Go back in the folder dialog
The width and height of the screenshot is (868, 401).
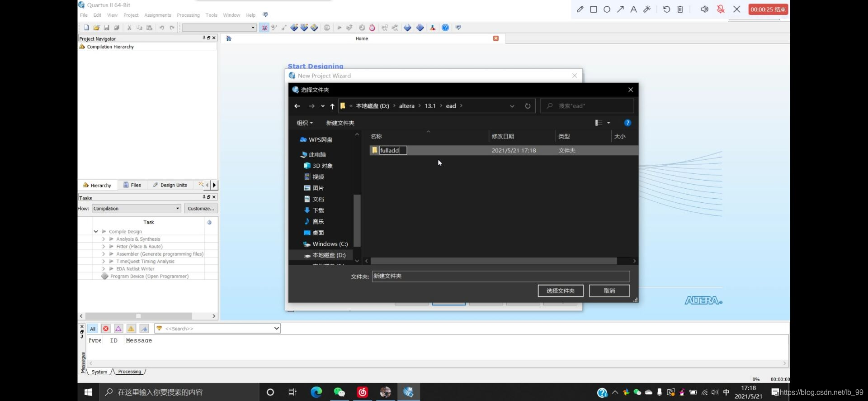pos(297,106)
